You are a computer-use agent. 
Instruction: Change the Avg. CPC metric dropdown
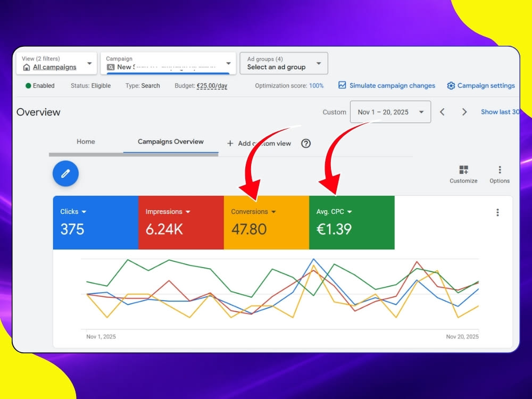(x=350, y=212)
